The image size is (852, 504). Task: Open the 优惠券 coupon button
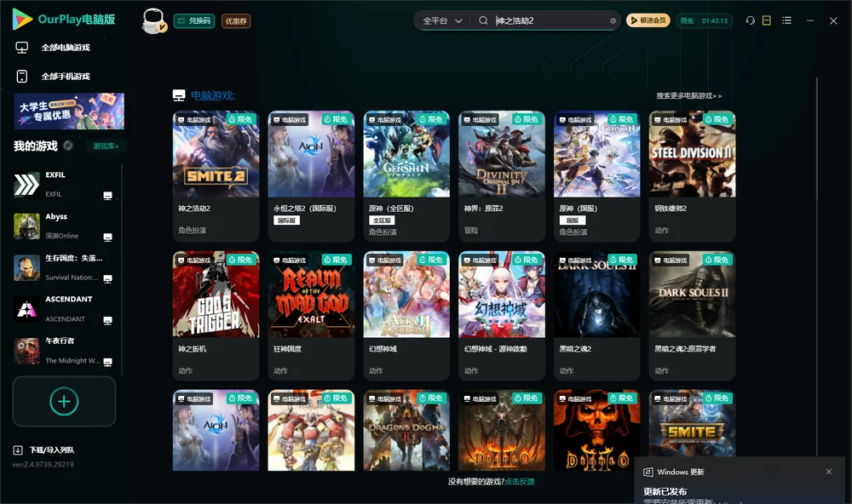(x=236, y=21)
